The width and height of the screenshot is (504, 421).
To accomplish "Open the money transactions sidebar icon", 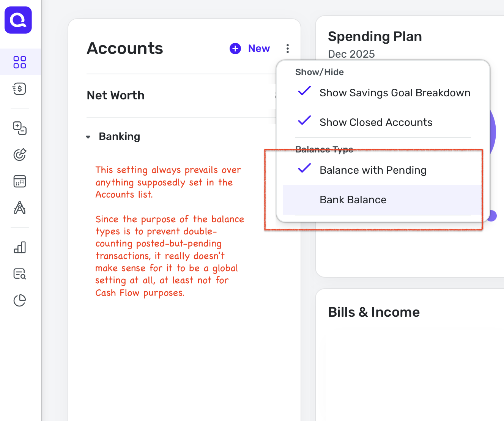I will pos(20,89).
